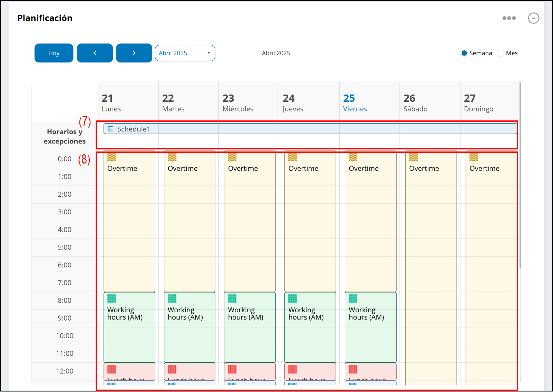Open the Abril 2025 month dropdown

click(185, 53)
